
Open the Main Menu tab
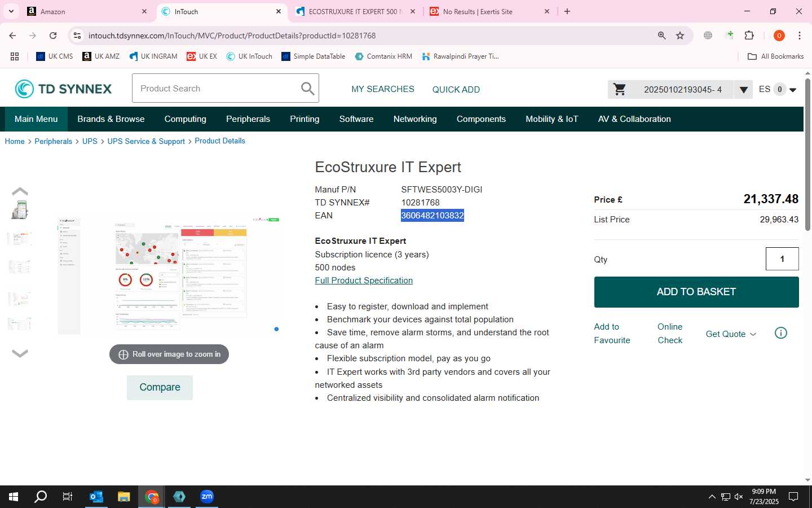[x=36, y=119]
